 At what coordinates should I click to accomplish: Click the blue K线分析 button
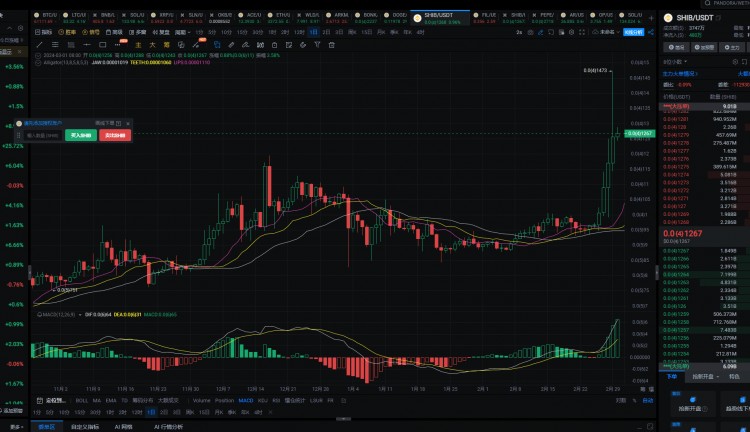point(634,32)
